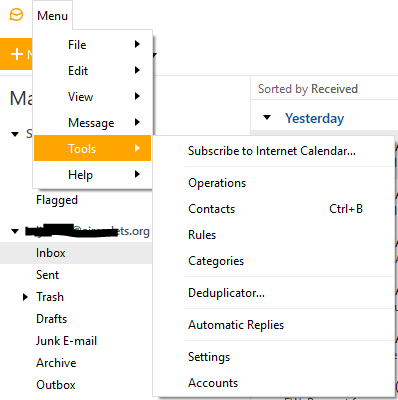The height and width of the screenshot is (400, 398).
Task: Open the Message submenu
Action: (x=92, y=122)
